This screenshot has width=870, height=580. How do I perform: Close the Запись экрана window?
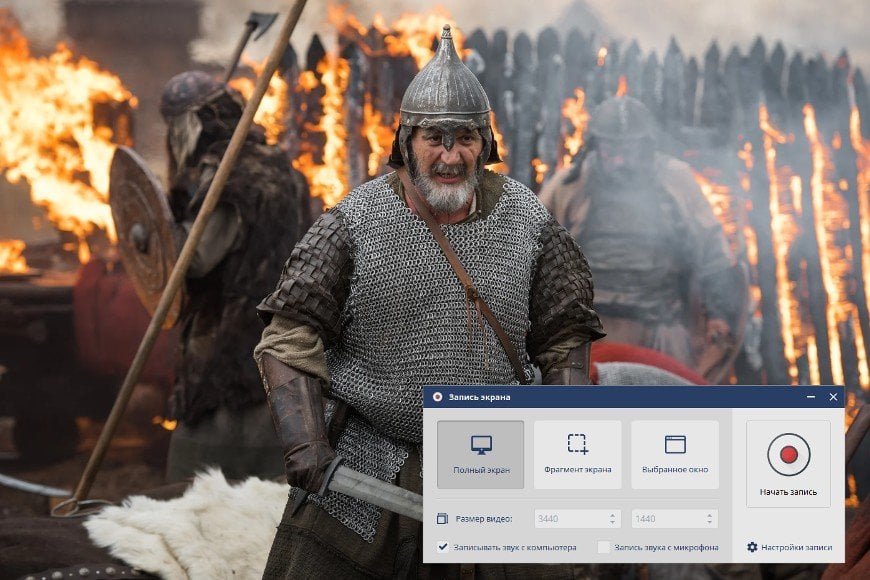point(833,397)
